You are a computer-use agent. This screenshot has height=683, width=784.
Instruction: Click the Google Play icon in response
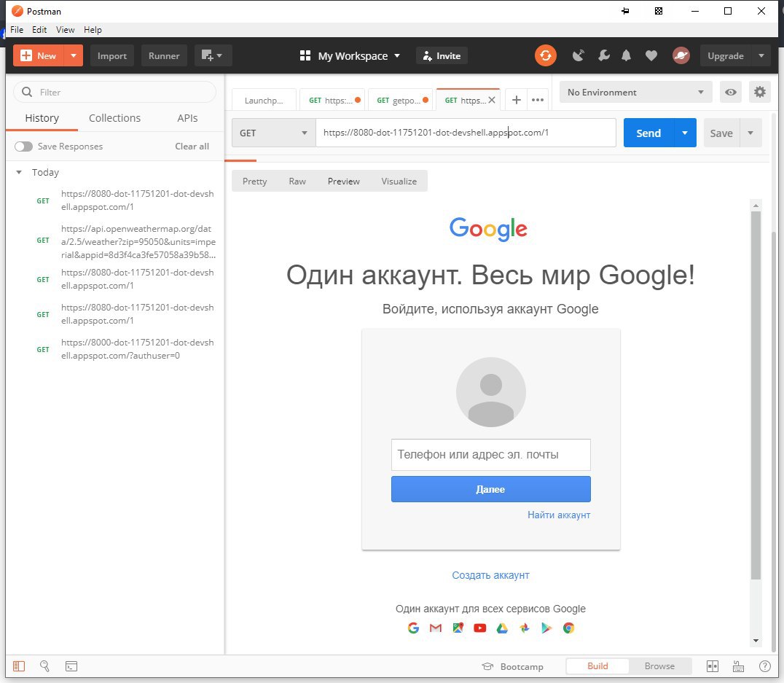click(x=546, y=628)
